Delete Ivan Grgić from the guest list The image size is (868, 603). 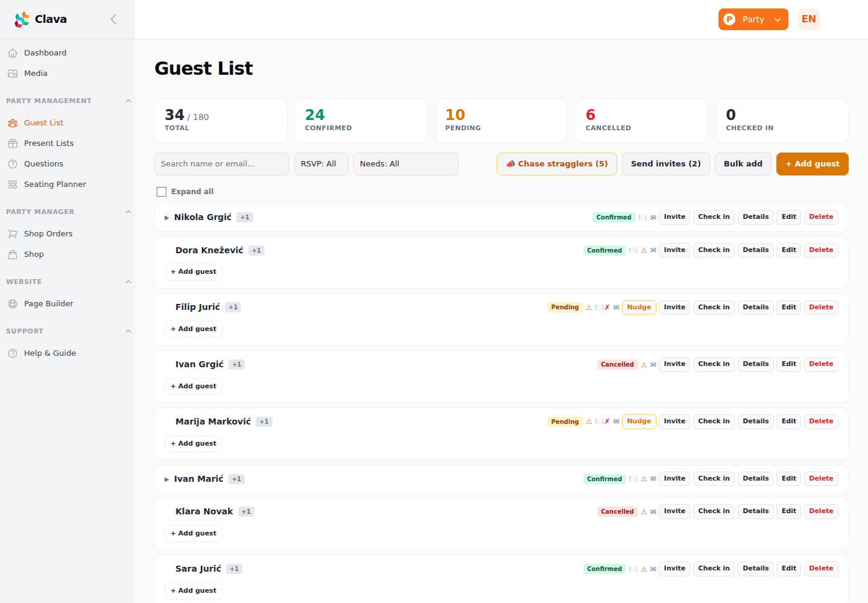(821, 364)
